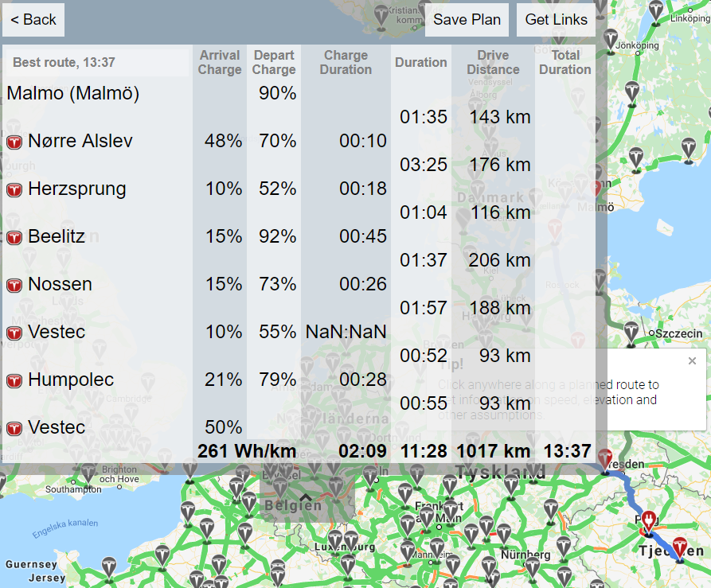The width and height of the screenshot is (711, 588).
Task: Click the 188 km drive distance
Action: point(500,308)
